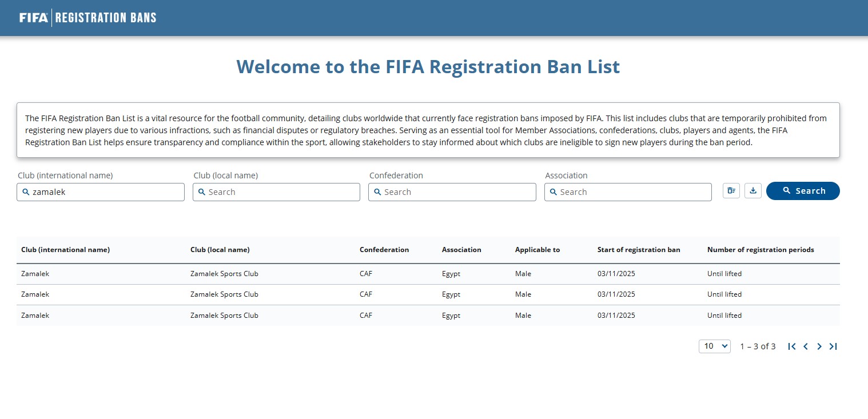Viewport: 868px width, 419px height.
Task: Click the clear filters trash icon
Action: click(x=731, y=191)
